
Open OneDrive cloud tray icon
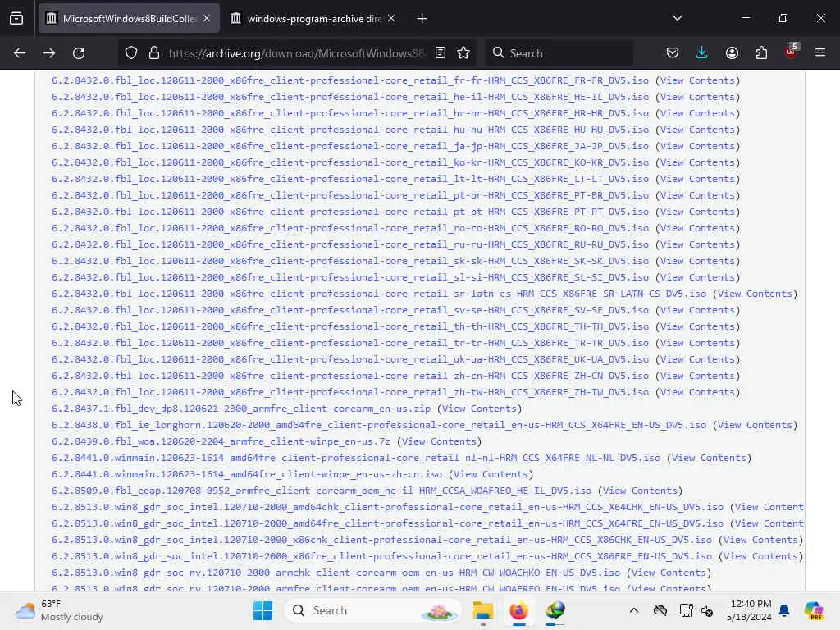660,610
